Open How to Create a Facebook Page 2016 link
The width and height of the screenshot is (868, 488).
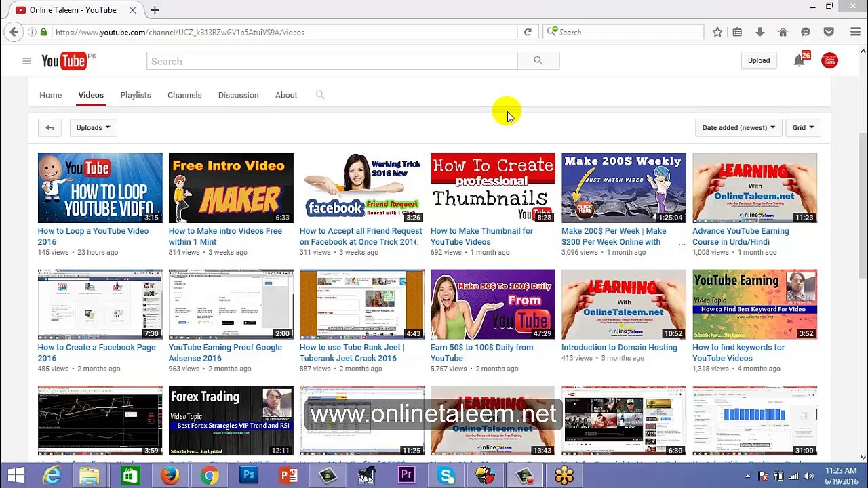click(96, 352)
